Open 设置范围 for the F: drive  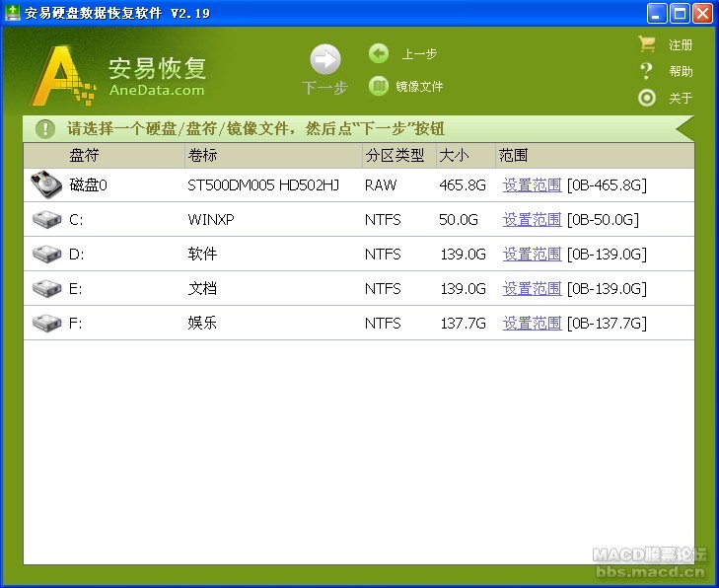point(532,324)
